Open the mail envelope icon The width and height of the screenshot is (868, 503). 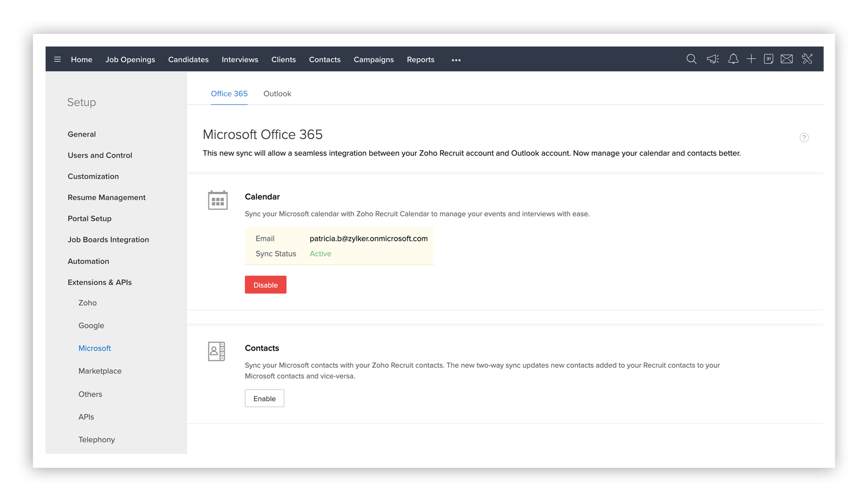tap(786, 59)
